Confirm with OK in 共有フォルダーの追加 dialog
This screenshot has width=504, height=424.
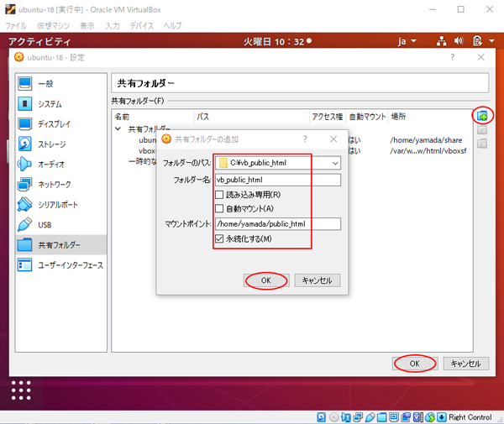pyautogui.click(x=266, y=280)
